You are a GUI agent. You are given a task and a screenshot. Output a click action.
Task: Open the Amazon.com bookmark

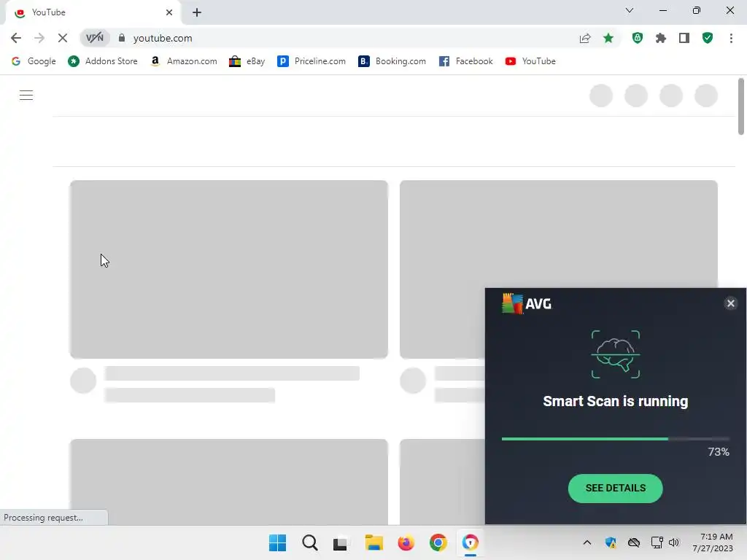pyautogui.click(x=183, y=61)
